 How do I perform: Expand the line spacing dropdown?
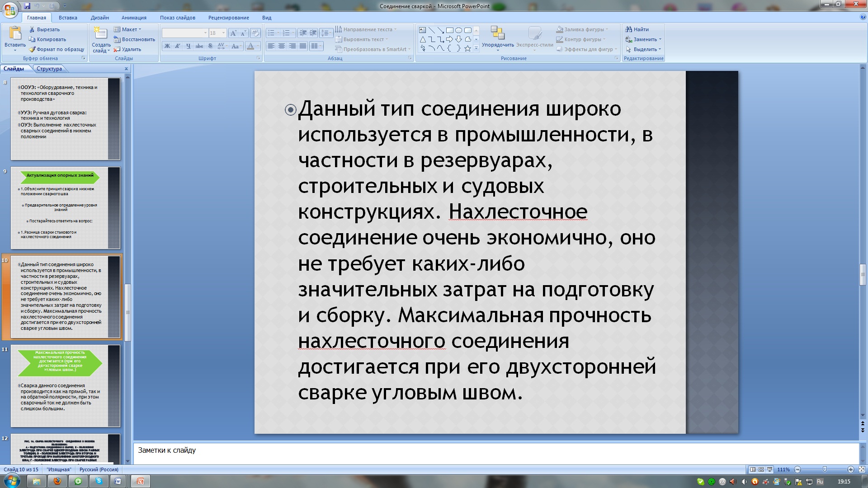326,33
